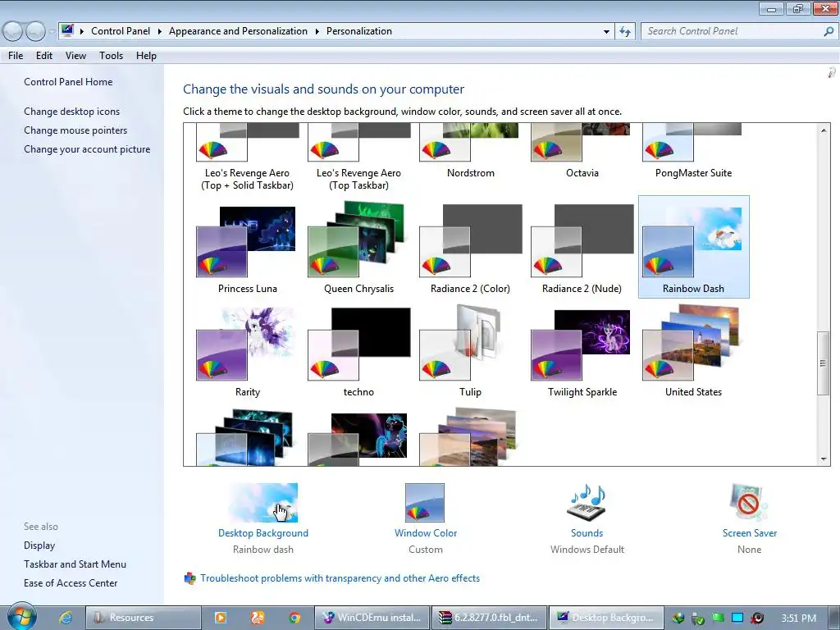The width and height of the screenshot is (840, 630).
Task: Expand the address bar history dropdown
Action: click(x=606, y=31)
